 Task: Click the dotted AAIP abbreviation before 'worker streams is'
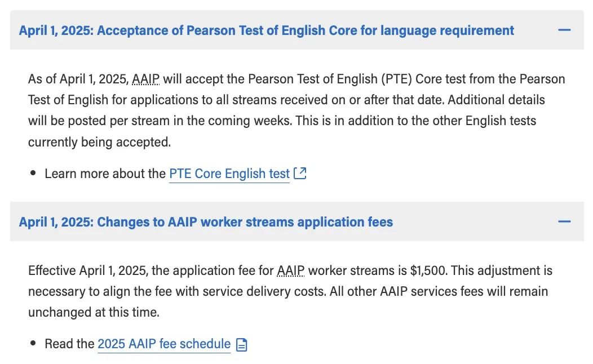click(x=290, y=270)
